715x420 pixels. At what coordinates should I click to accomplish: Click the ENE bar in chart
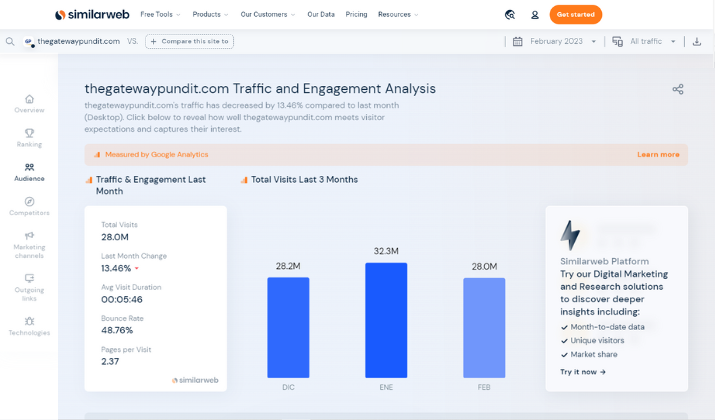point(386,320)
